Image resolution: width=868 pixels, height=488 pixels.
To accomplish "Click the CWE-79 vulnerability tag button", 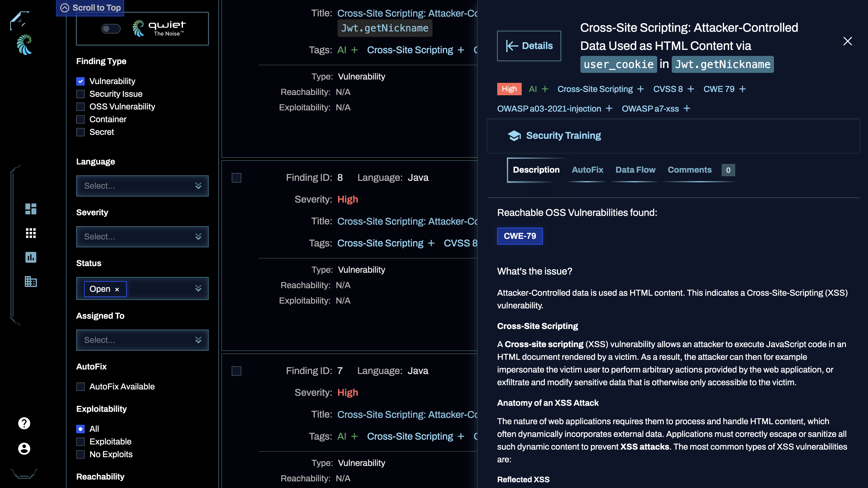I will (x=519, y=235).
